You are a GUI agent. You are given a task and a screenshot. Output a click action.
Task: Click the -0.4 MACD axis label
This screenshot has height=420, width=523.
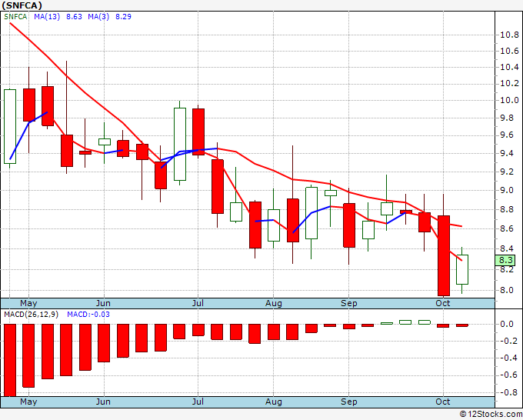point(509,358)
